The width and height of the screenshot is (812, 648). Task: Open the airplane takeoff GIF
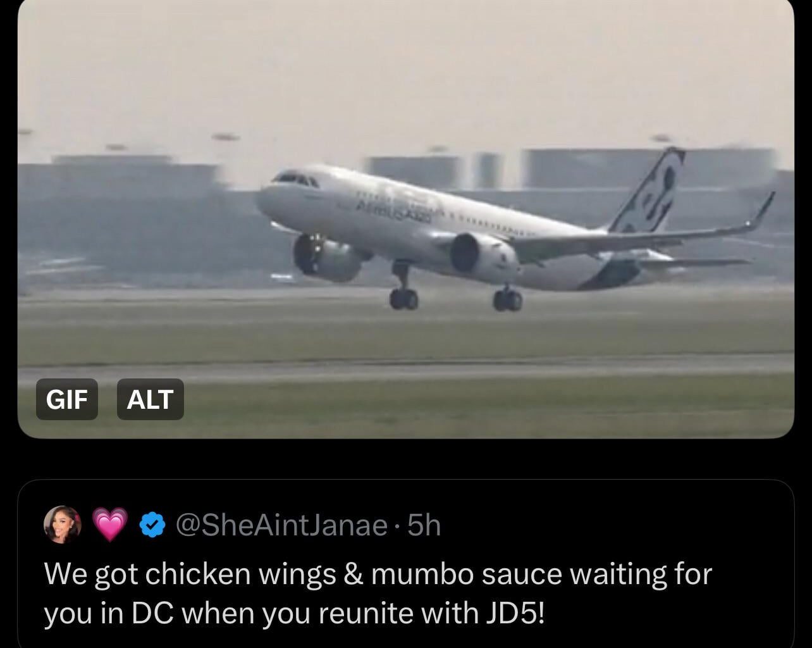tap(405, 219)
